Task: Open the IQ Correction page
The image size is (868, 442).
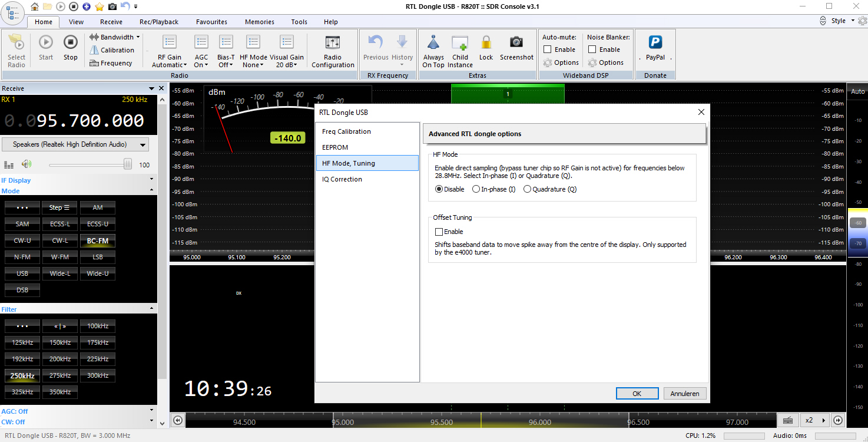Action: tap(342, 179)
